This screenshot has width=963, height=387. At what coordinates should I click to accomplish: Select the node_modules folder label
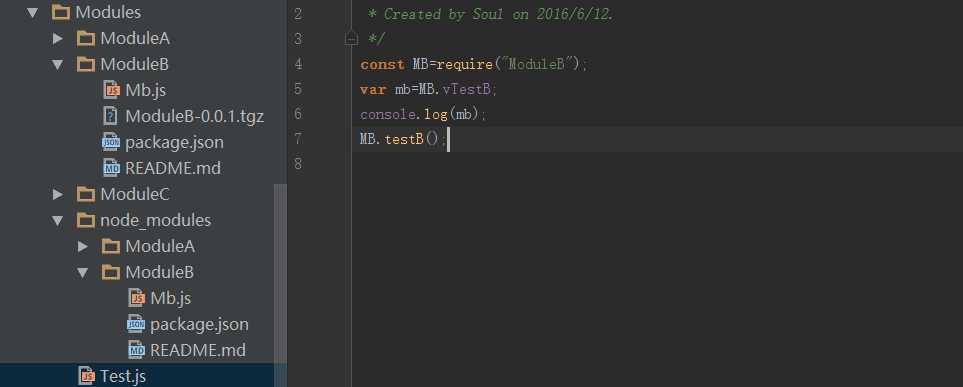(156, 221)
